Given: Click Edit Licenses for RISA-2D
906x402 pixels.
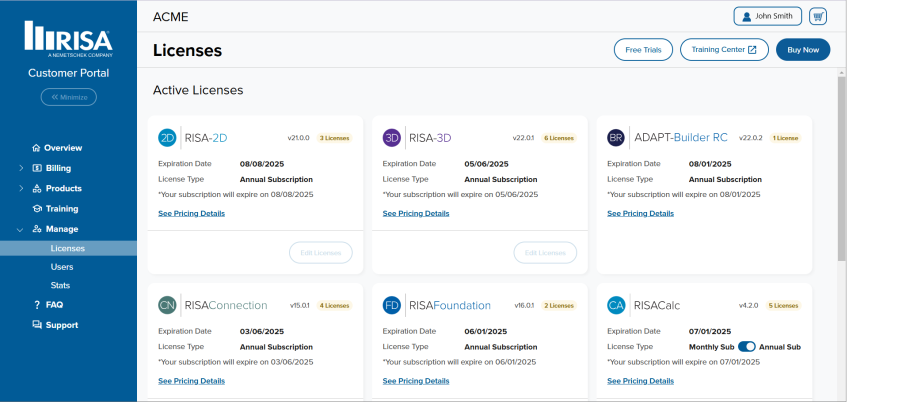Looking at the screenshot, I should pos(321,252).
